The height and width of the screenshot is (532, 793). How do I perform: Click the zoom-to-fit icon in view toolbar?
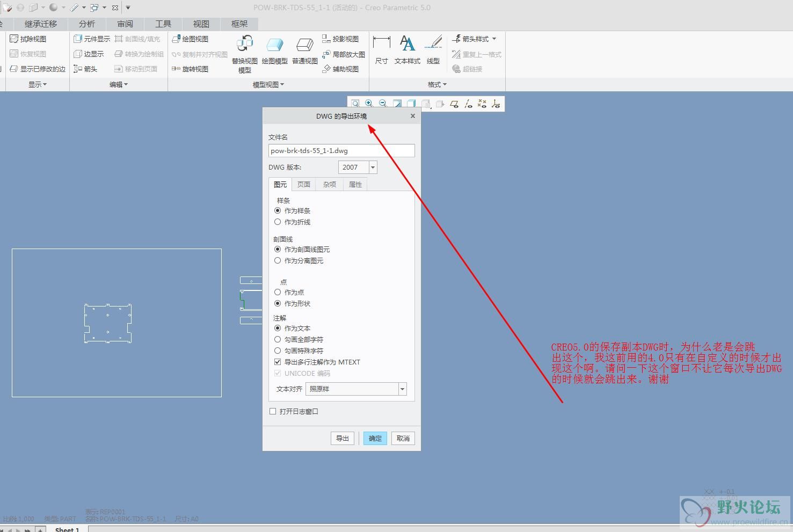[355, 104]
